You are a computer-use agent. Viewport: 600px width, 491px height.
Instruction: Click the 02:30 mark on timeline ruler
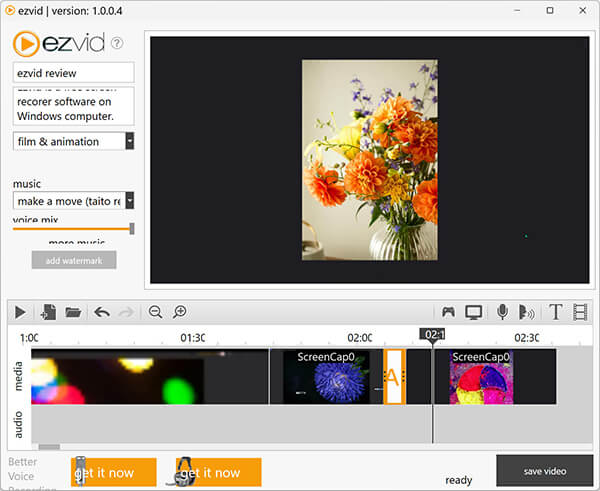[527, 338]
